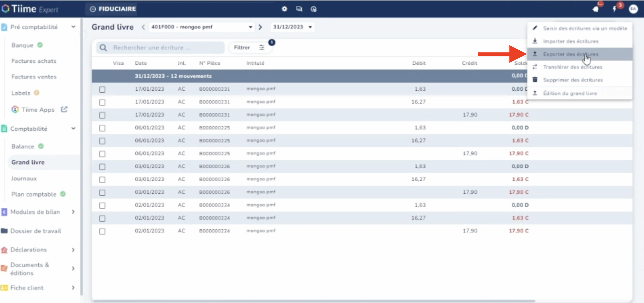Open the 31/12/2023 date dropdown
This screenshot has width=644, height=303.
coord(292,27)
